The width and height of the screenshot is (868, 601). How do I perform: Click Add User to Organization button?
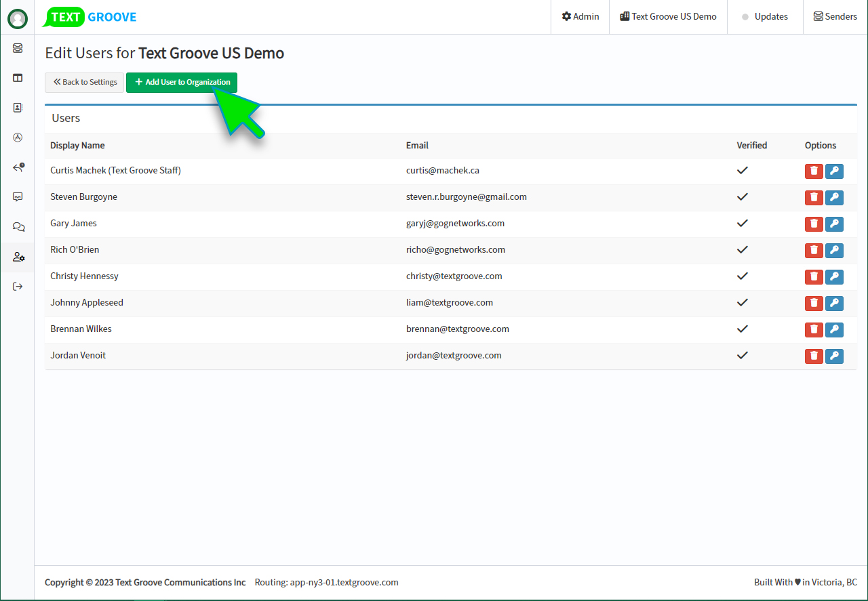182,82
